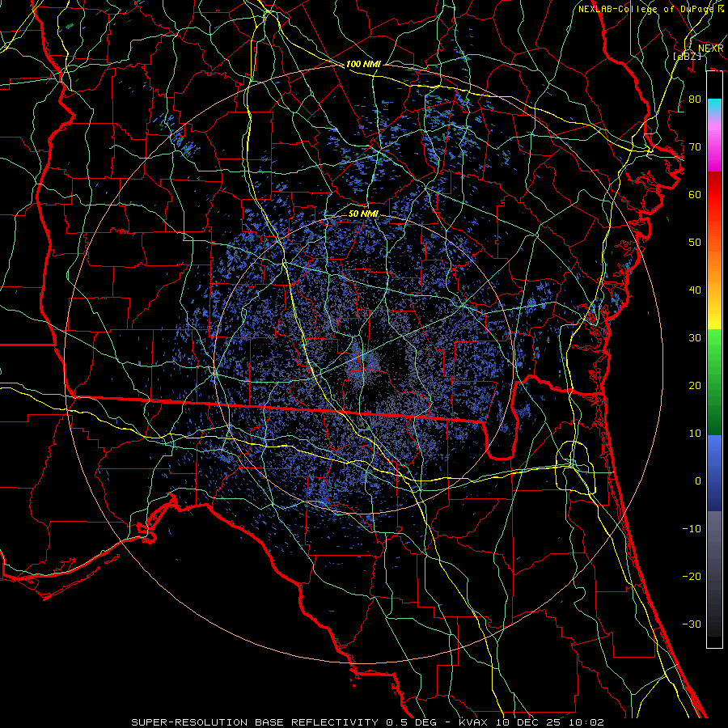The height and width of the screenshot is (728, 728).
Task: Click the "-30" value on the dBZ scale
Action: tap(692, 624)
